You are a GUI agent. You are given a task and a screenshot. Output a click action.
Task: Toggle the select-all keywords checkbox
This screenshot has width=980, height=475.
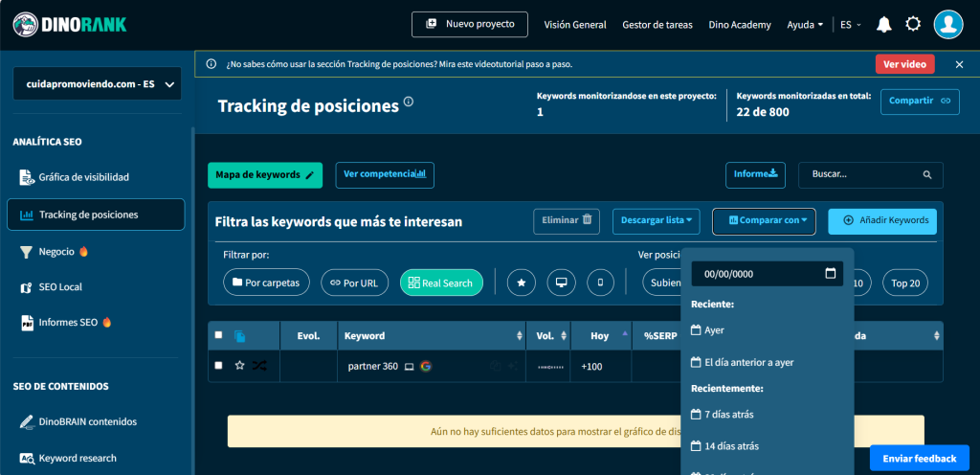point(219,335)
